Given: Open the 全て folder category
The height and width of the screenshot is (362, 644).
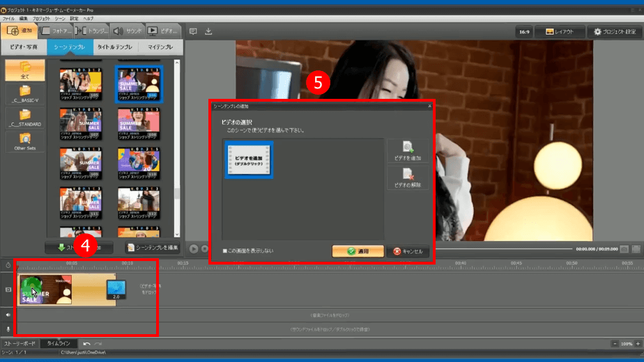Looking at the screenshot, I should [x=25, y=70].
